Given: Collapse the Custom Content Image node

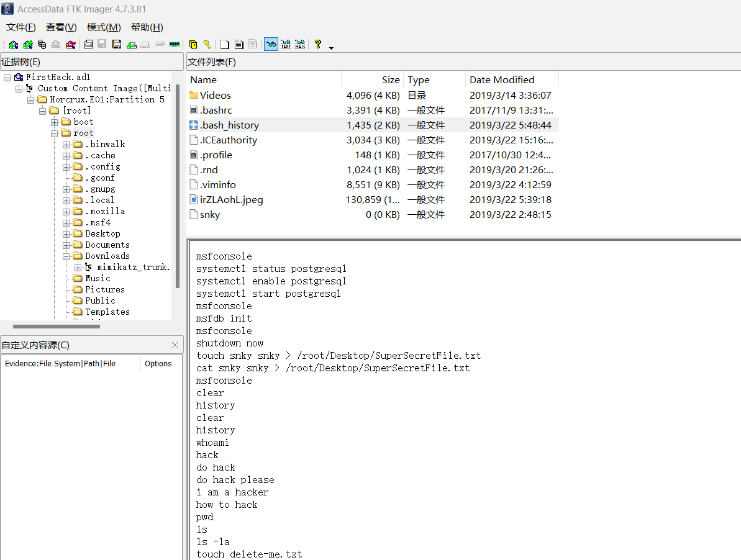Looking at the screenshot, I should tap(19, 89).
